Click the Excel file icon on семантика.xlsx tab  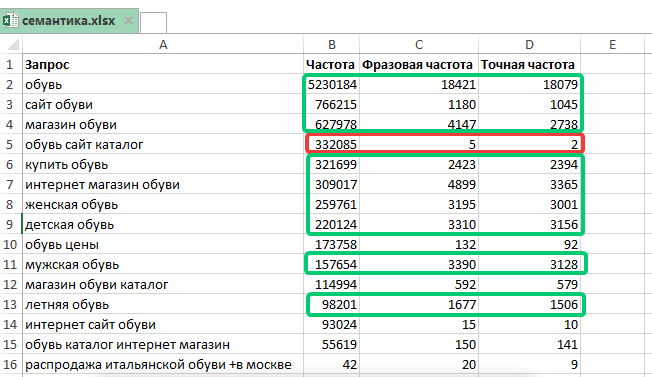coord(10,20)
